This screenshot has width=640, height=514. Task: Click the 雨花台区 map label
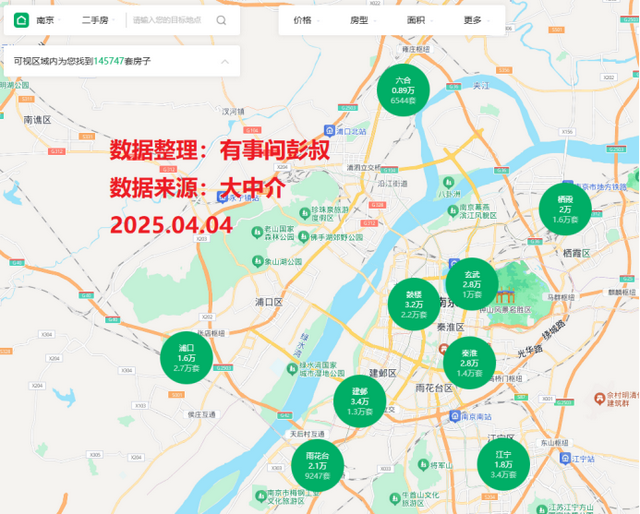click(434, 388)
